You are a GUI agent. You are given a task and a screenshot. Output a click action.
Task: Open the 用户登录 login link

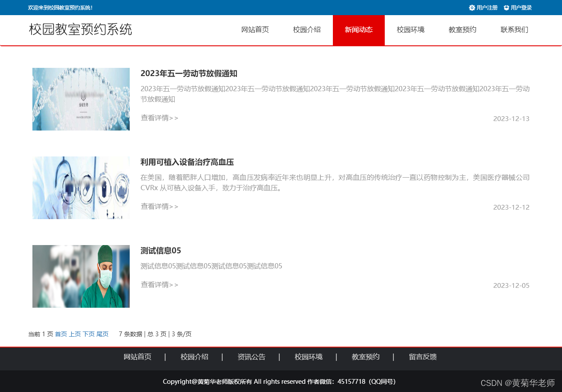pyautogui.click(x=522, y=7)
